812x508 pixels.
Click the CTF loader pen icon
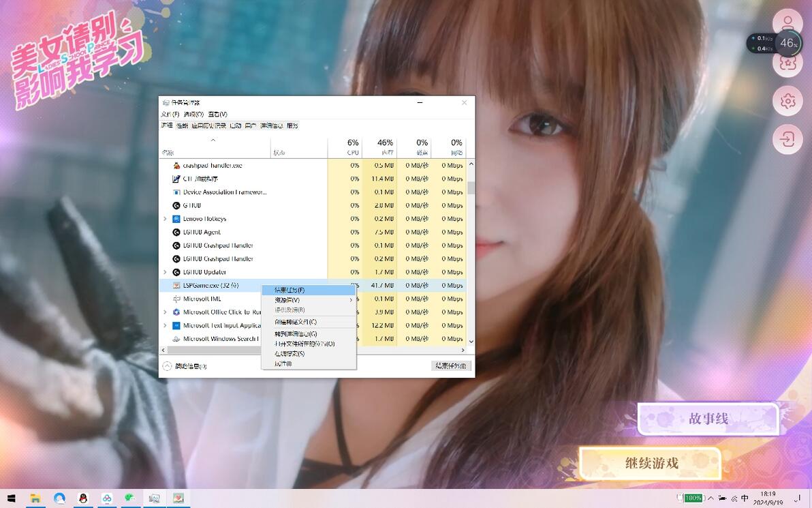[x=176, y=179]
